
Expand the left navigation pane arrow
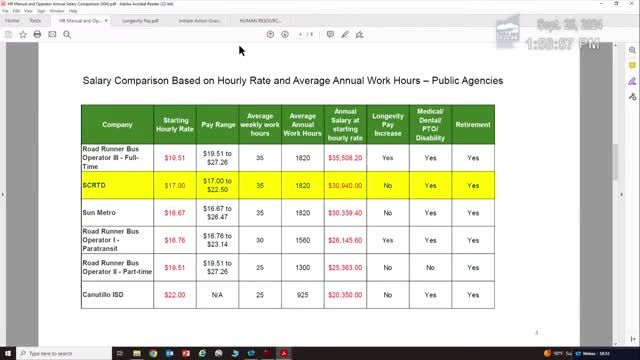pyautogui.click(x=2, y=195)
